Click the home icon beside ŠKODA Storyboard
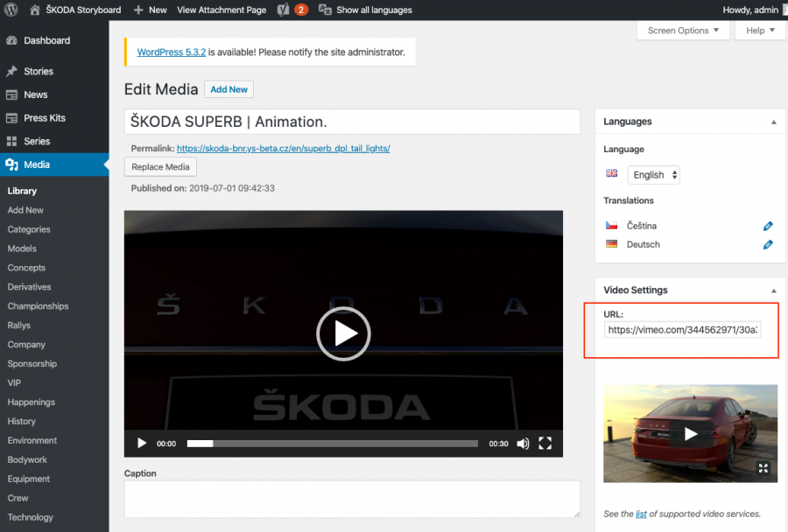Screen dimensions: 788x532 (x=35, y=10)
